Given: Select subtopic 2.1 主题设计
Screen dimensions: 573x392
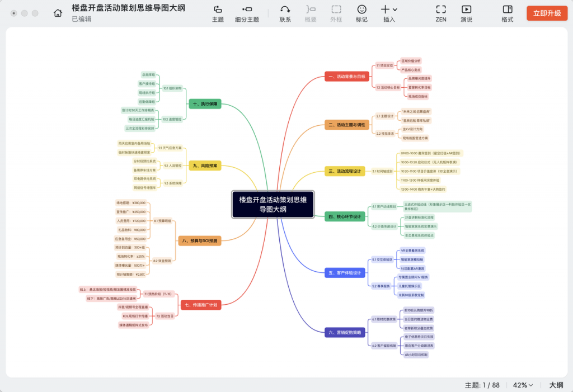Looking at the screenshot, I should pyautogui.click(x=385, y=116).
